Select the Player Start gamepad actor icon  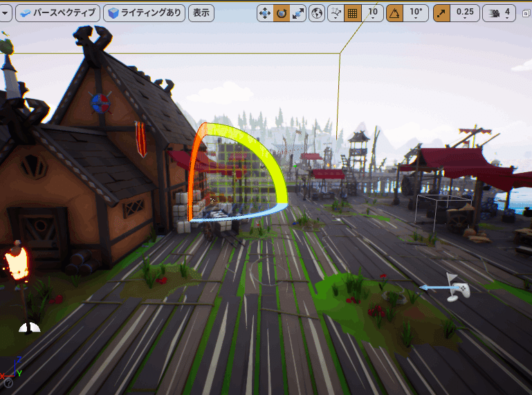[x=459, y=287]
